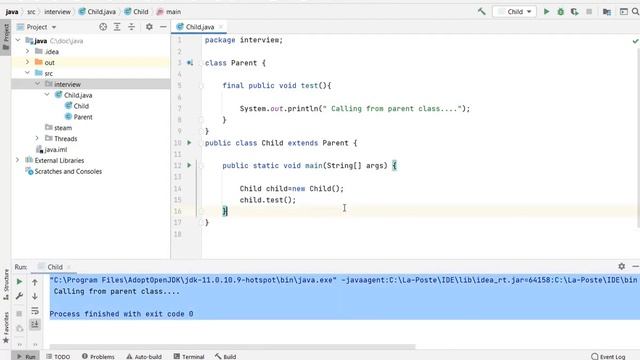Open the Build tool window
Image resolution: width=640 pixels, height=360 pixels.
coord(225,356)
